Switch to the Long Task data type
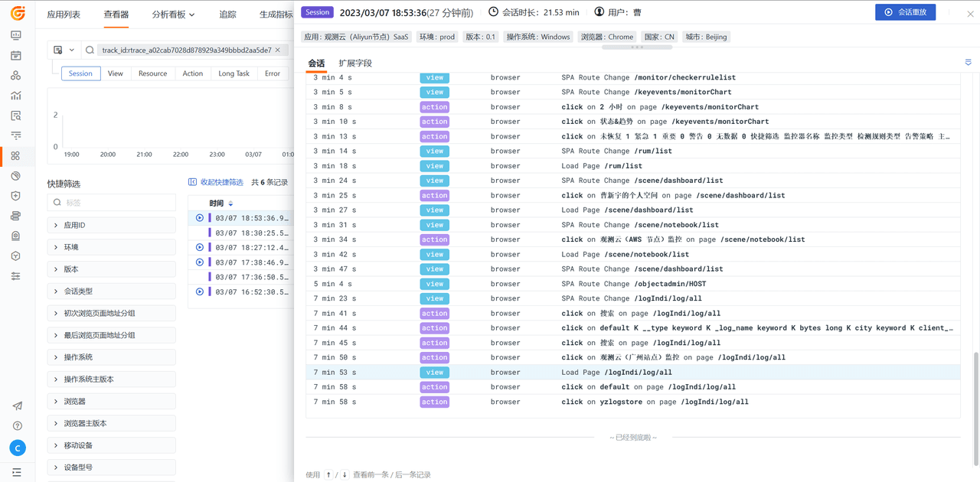Image resolution: width=980 pixels, height=482 pixels. (234, 73)
